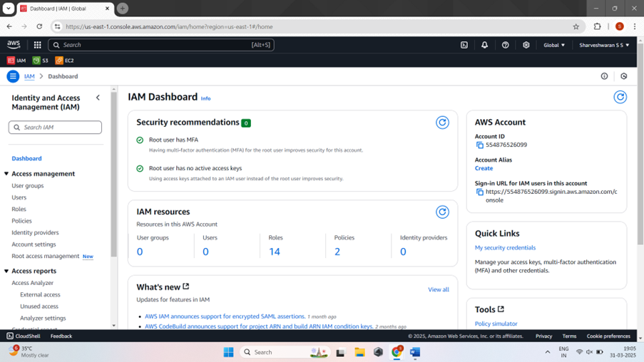Click IAM breadcrumb link
This screenshot has width=644, height=362.
point(29,76)
